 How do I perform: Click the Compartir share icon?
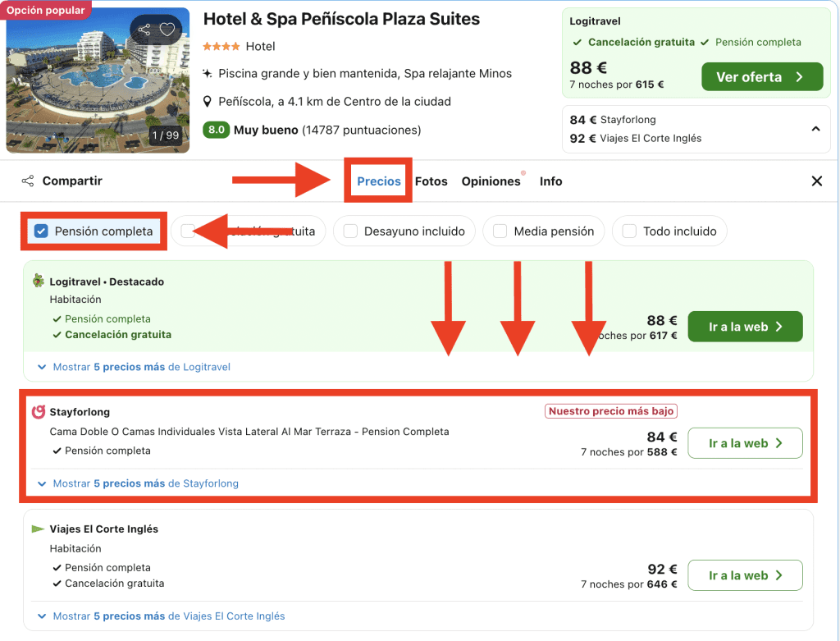coord(28,181)
